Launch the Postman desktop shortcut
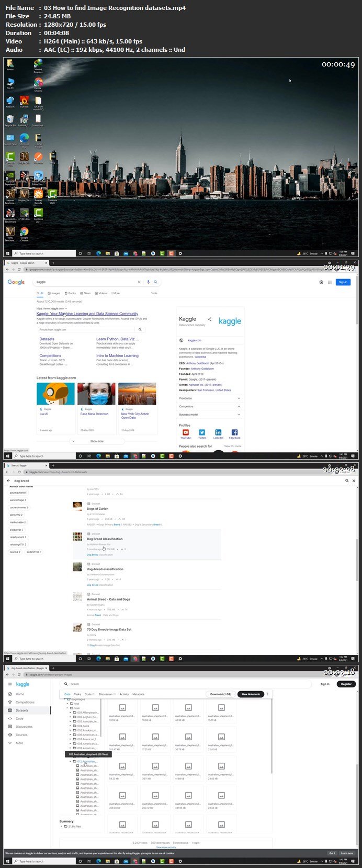362x868 pixels. pos(38,158)
